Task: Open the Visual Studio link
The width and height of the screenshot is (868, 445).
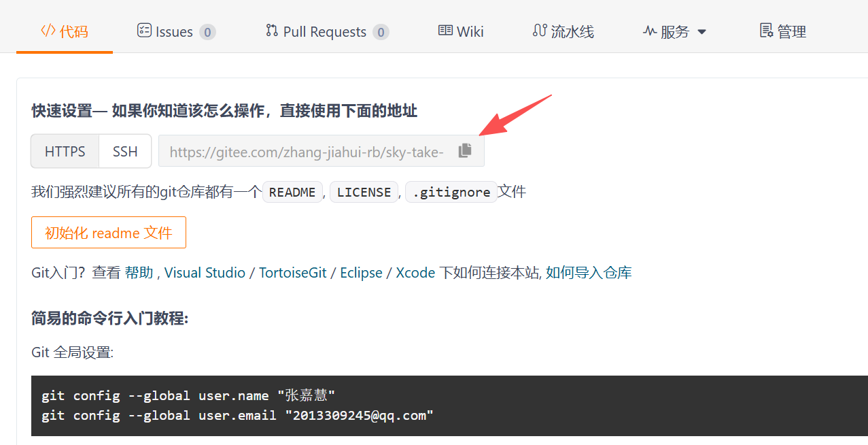Action: (205, 273)
